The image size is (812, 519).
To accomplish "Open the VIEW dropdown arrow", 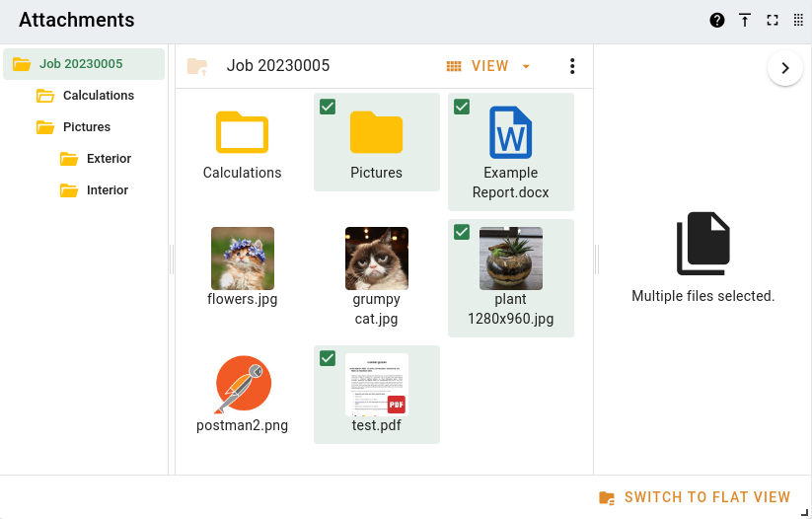I will pos(526,66).
